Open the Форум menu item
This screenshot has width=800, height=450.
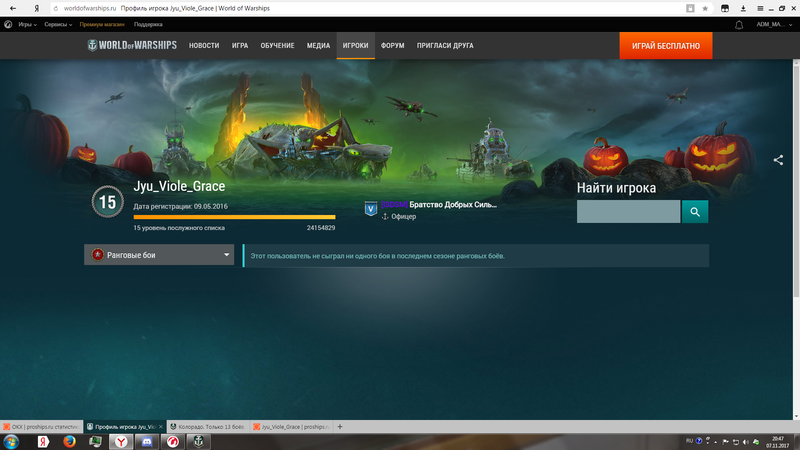click(x=392, y=45)
